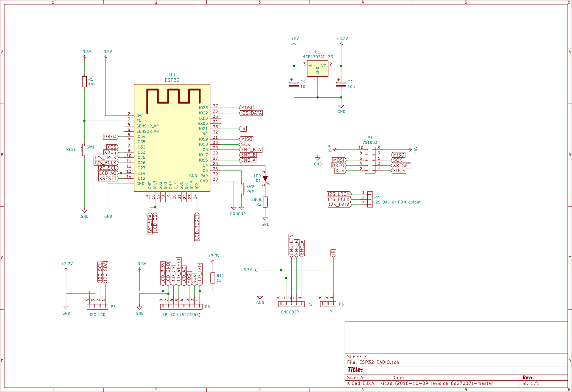This screenshot has width=572, height=392.
Task: Select the SPI LCD P4 connector
Action: [181, 307]
